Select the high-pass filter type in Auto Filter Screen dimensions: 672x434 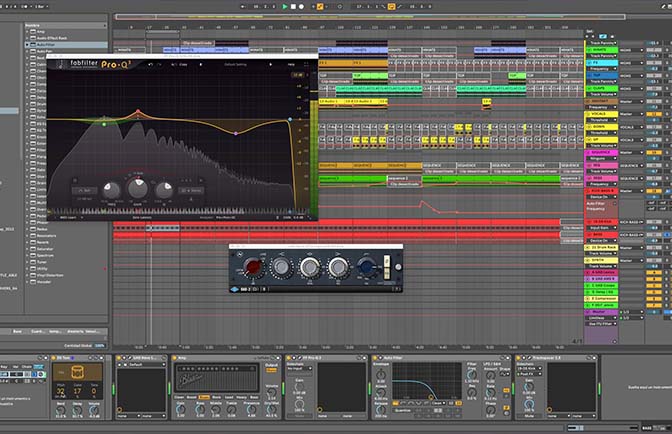(x=404, y=403)
